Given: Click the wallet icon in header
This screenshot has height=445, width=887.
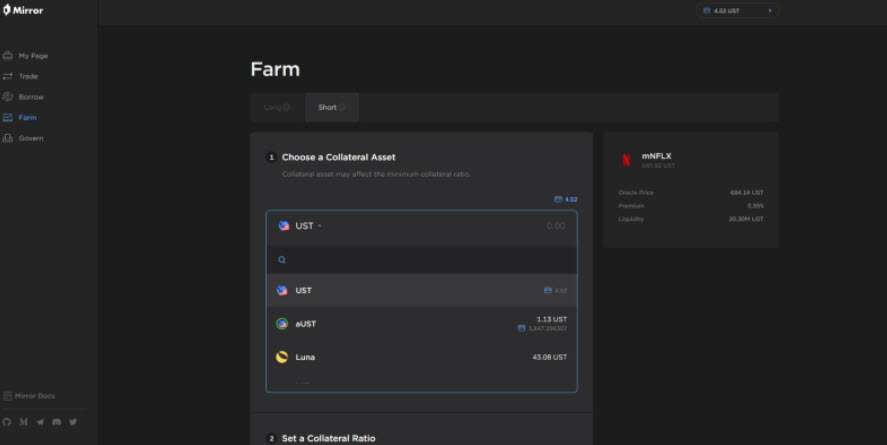Looking at the screenshot, I should pyautogui.click(x=707, y=11).
